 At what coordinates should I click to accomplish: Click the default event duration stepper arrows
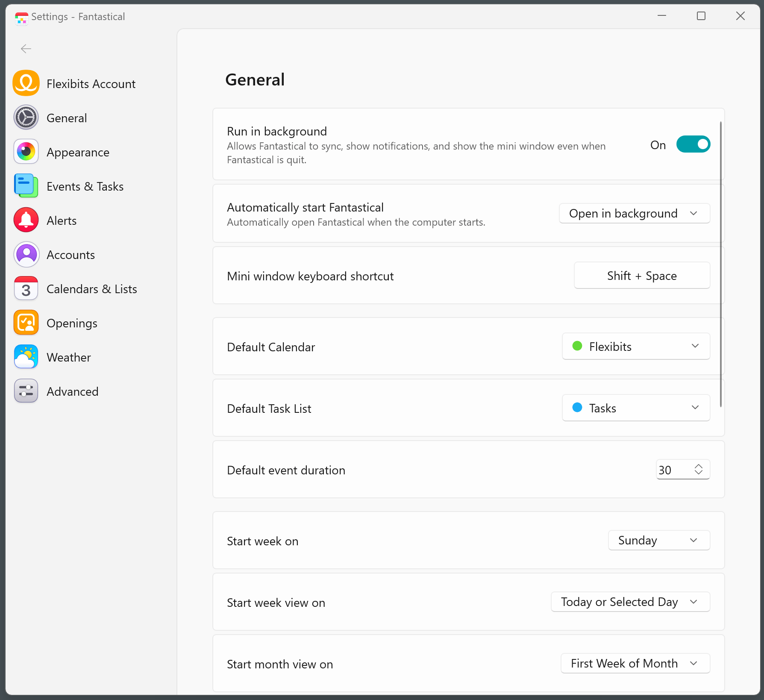[698, 470]
